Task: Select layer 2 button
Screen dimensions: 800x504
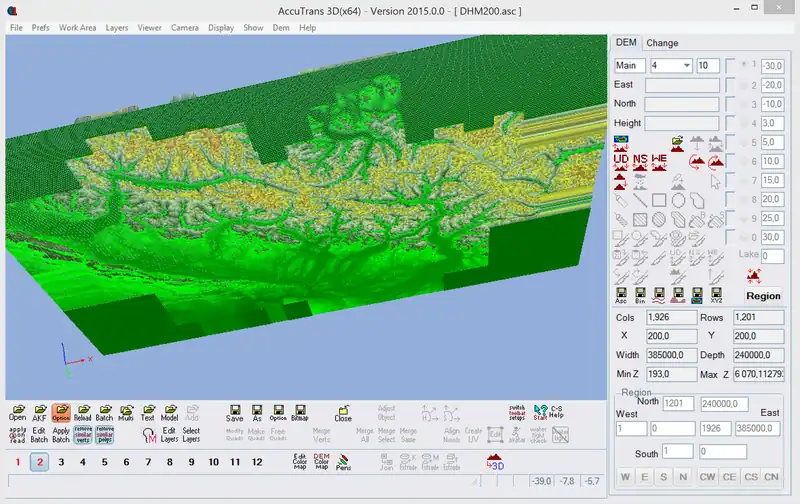Action: (x=39, y=462)
